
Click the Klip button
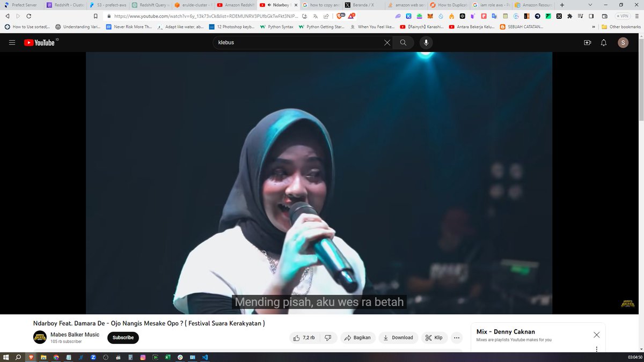pyautogui.click(x=434, y=338)
